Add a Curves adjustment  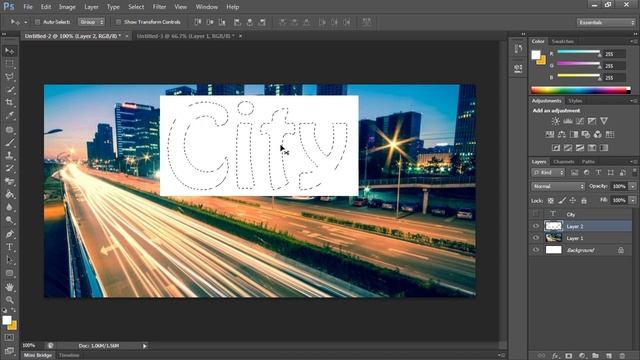pos(580,121)
